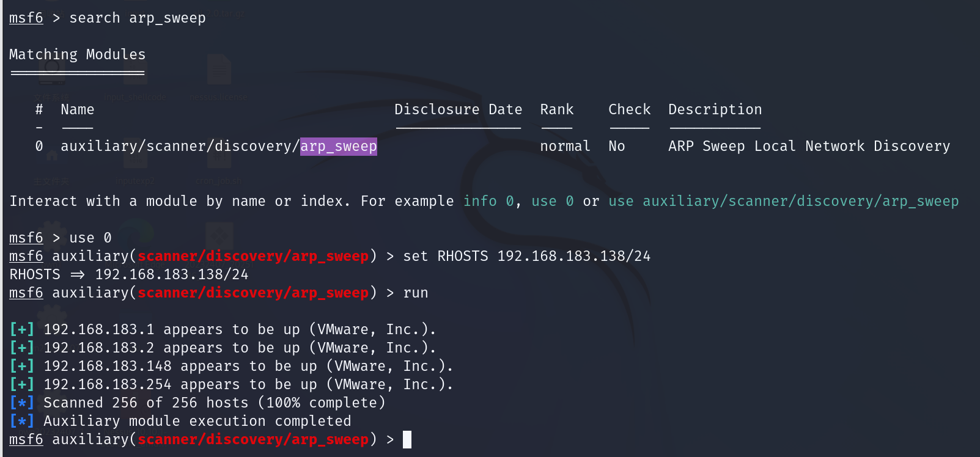Click the 'msf6' prompt on the first line
The width and height of the screenshot is (980, 457).
click(26, 18)
